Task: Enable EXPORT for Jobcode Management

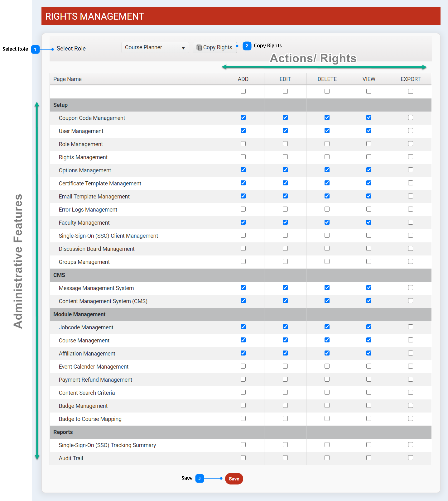Action: pyautogui.click(x=410, y=327)
